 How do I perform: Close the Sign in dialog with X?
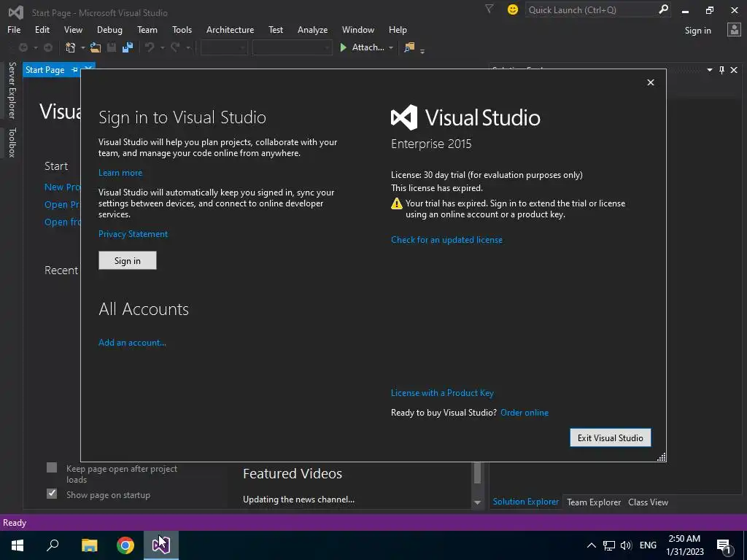650,82
